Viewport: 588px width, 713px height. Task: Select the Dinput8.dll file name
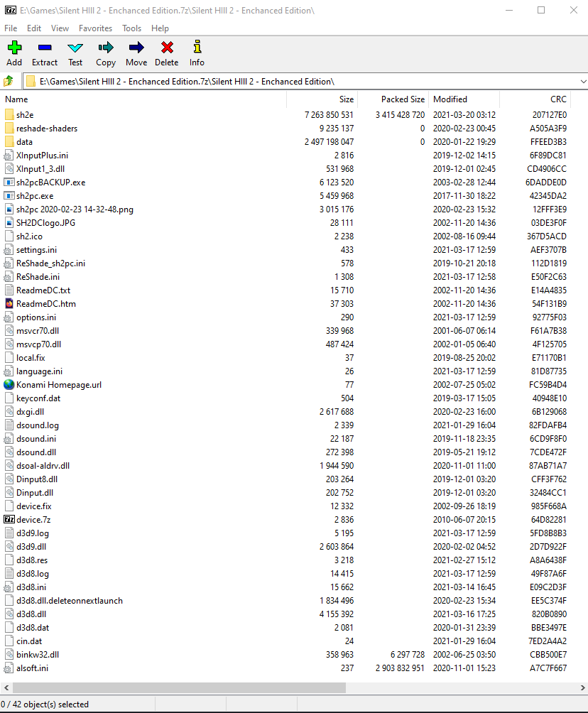tap(38, 479)
